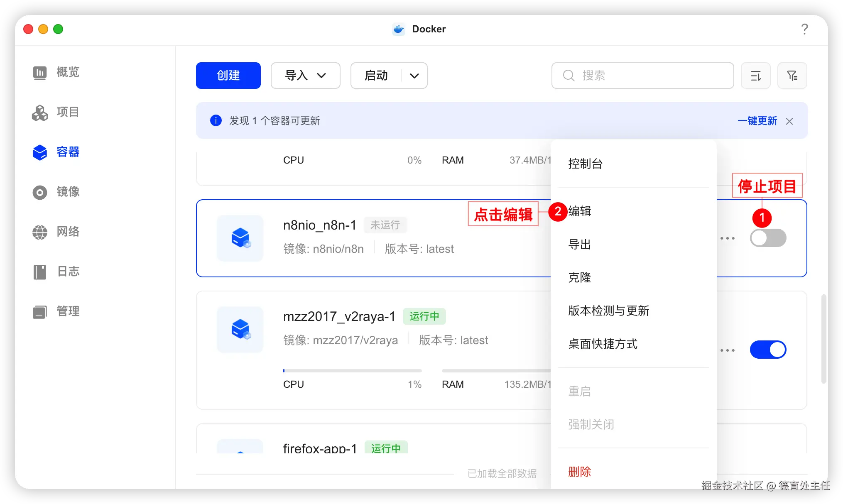Click the sort list icon beside search
This screenshot has width=843, height=504.
(x=755, y=76)
